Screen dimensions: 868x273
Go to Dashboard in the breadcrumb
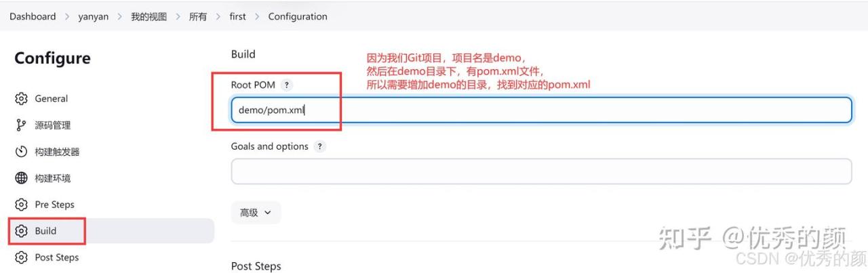coord(33,17)
